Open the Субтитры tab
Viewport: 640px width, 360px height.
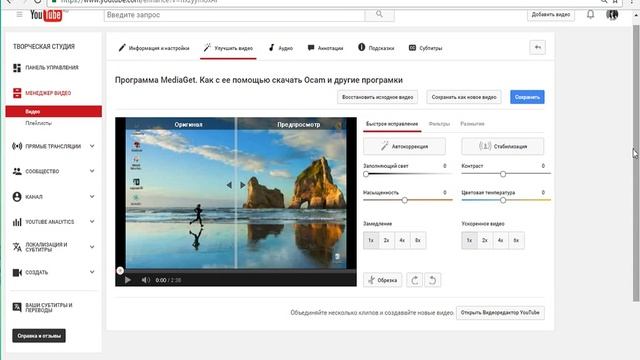pyautogui.click(x=425, y=48)
